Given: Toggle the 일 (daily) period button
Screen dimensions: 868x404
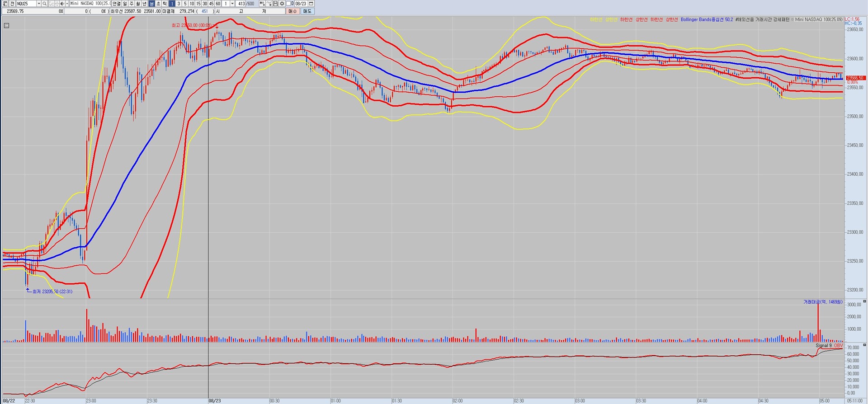Looking at the screenshot, I should pos(125,4).
